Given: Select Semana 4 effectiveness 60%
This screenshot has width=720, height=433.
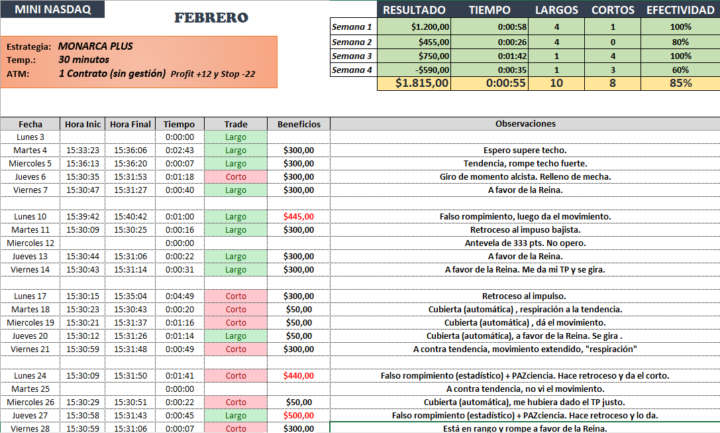Looking at the screenshot, I should [x=680, y=70].
